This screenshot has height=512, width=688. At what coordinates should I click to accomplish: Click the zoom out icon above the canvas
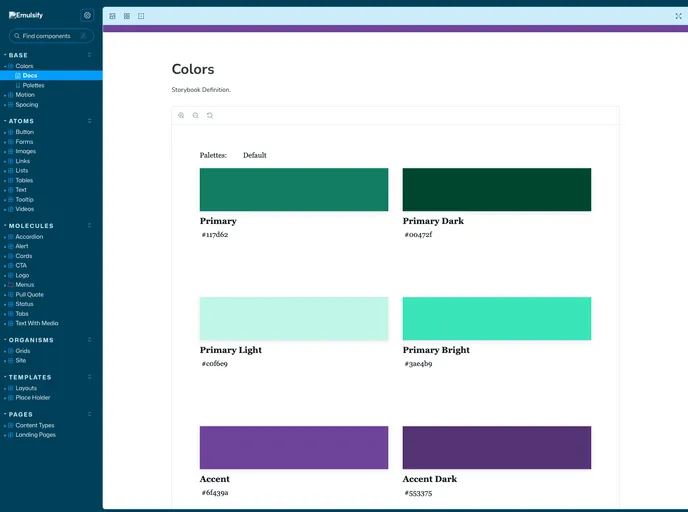click(196, 115)
